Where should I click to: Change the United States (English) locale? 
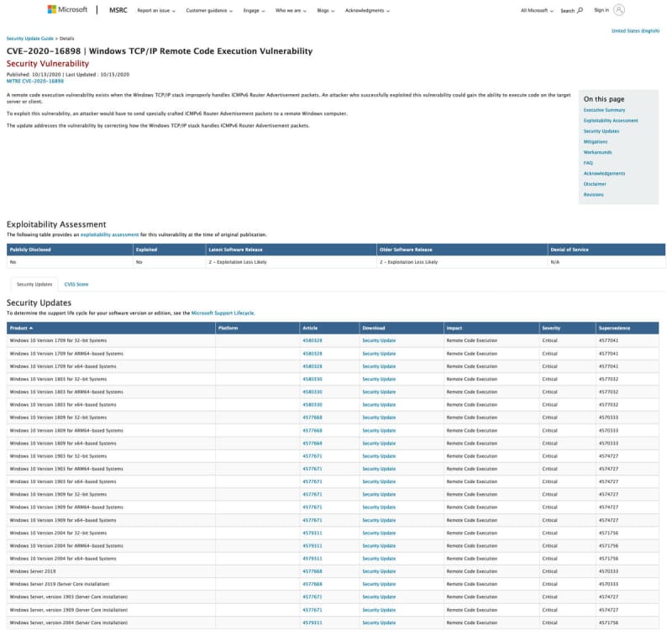pyautogui.click(x=635, y=30)
